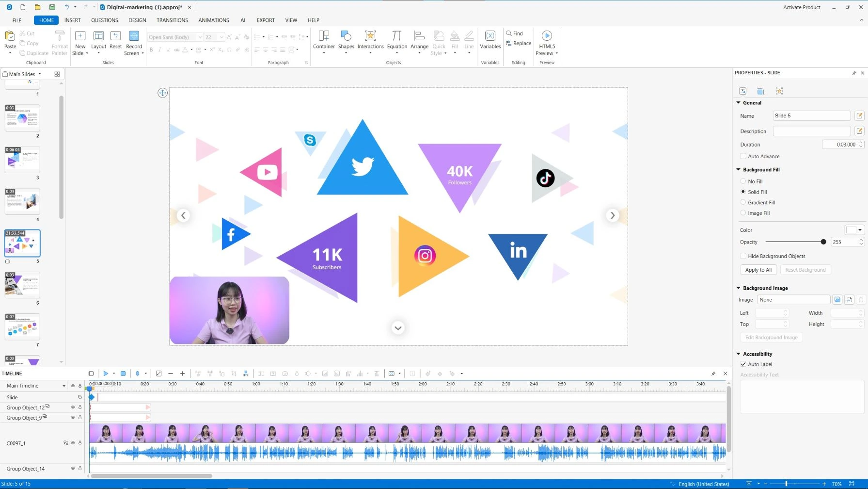Open the Interactions tool in ribbon
The height and width of the screenshot is (489, 868).
(x=370, y=36)
